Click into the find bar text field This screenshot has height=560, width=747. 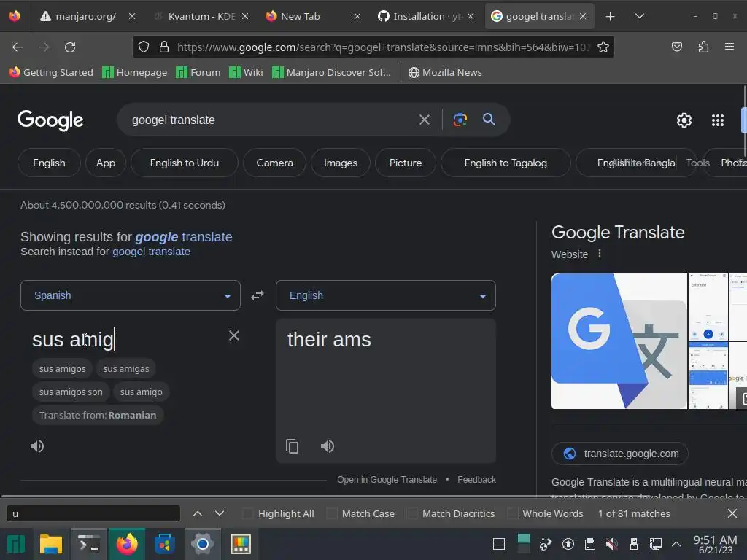pyautogui.click(x=93, y=513)
